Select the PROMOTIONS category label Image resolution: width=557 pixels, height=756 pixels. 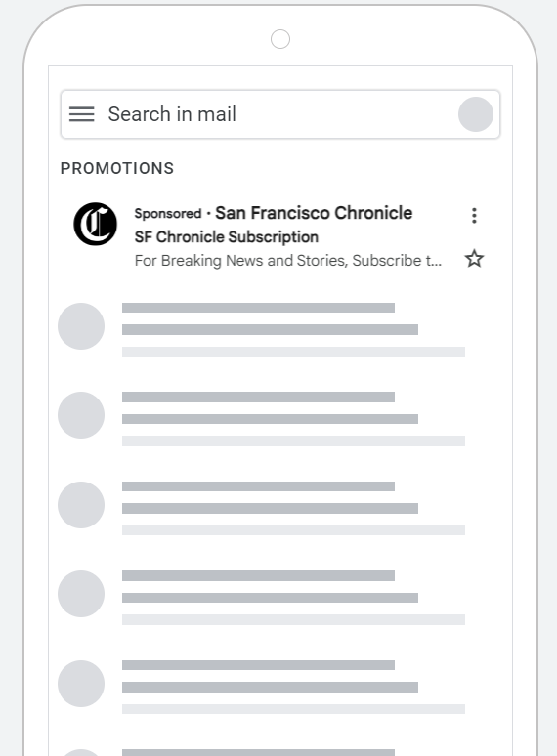[x=117, y=168]
